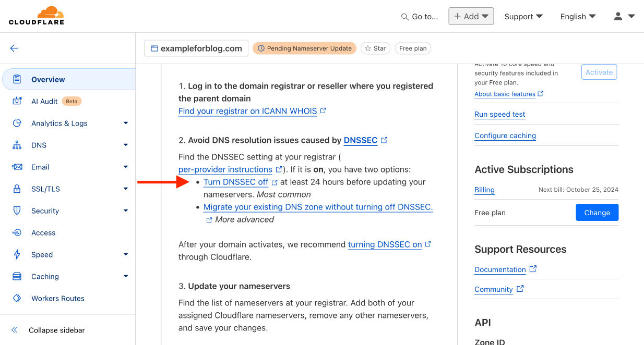Click the Access sidebar icon
The width and height of the screenshot is (644, 345).
coord(17,232)
